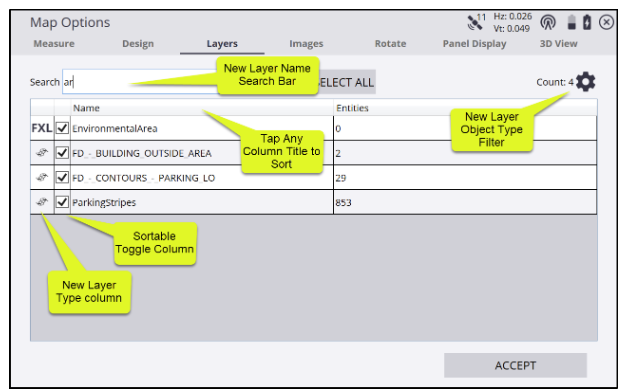
Task: Click the entities value 29
Action: point(340,178)
